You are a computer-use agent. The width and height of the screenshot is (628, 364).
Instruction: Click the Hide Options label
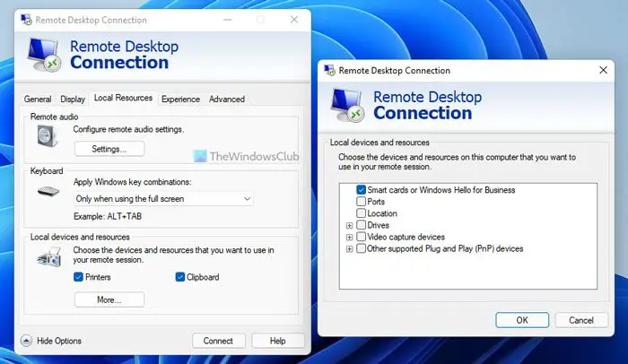point(59,341)
